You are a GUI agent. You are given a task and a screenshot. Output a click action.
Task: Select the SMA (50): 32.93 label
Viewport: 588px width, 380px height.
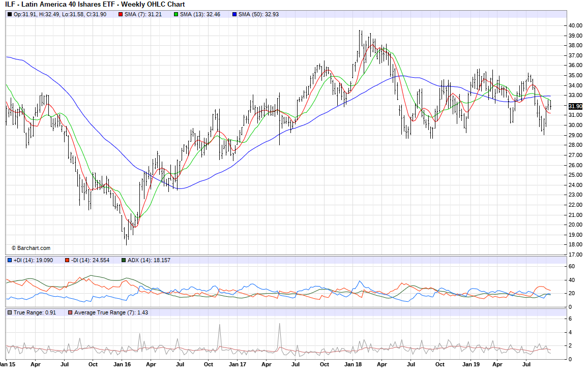click(258, 14)
